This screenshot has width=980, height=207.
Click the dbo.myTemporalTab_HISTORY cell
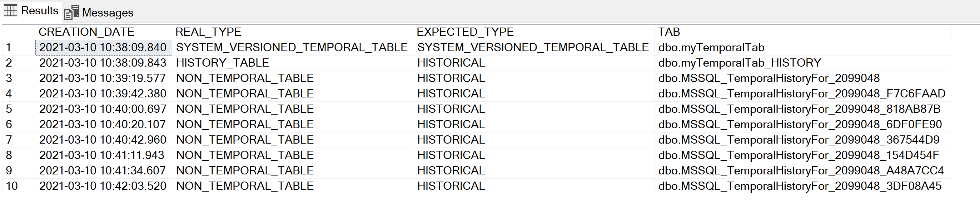740,63
